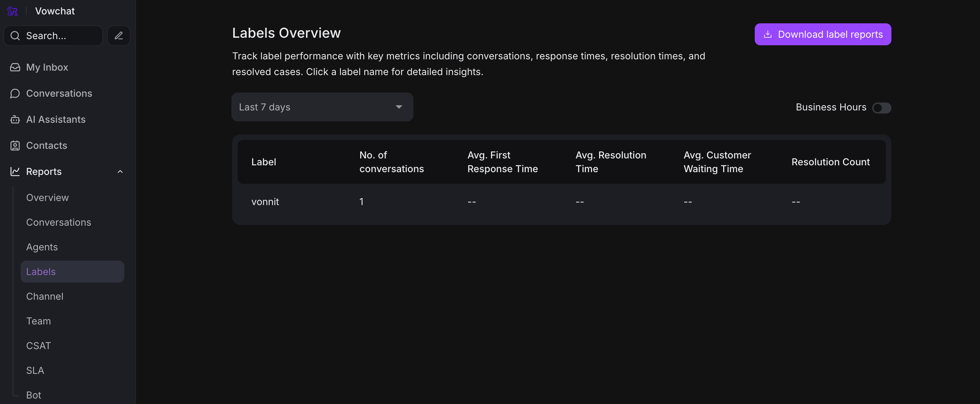Click the Contacts address book icon
This screenshot has width=980, height=404.
click(15, 145)
